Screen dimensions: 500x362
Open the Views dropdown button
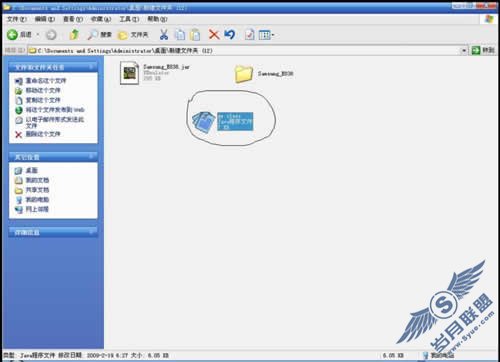[x=266, y=35]
